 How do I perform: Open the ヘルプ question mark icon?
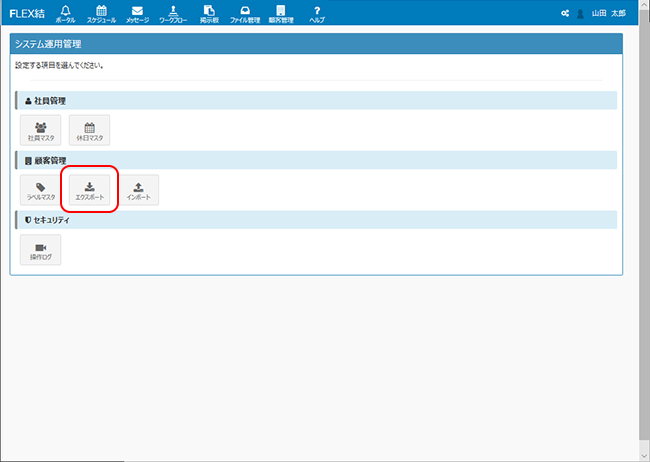pos(317,14)
